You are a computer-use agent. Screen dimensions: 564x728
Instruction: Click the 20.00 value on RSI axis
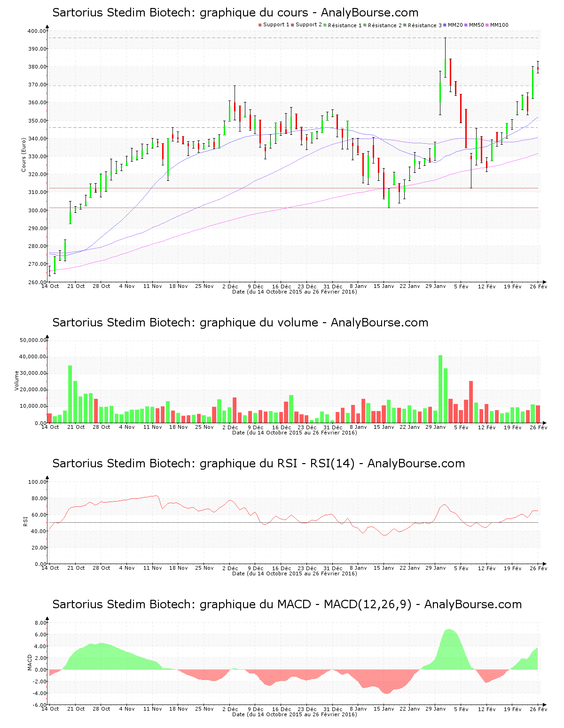pyautogui.click(x=39, y=548)
